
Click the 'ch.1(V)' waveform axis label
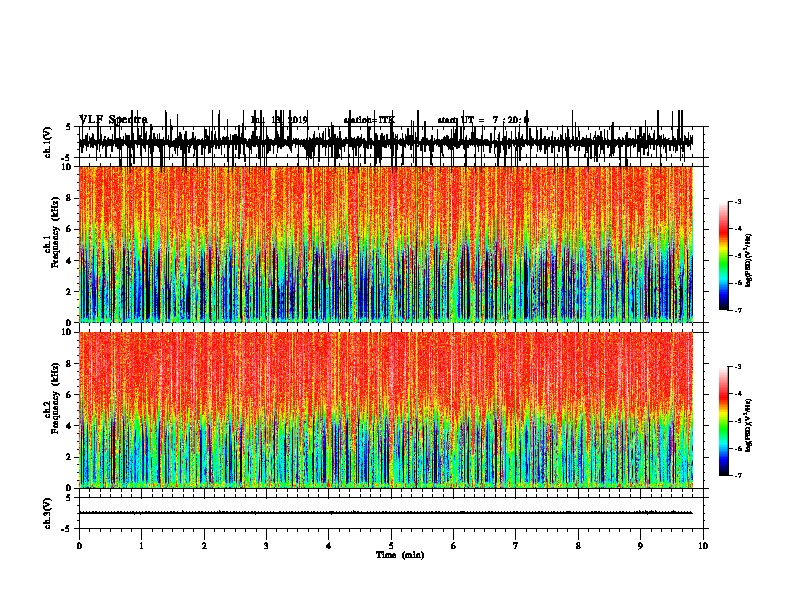pos(48,142)
